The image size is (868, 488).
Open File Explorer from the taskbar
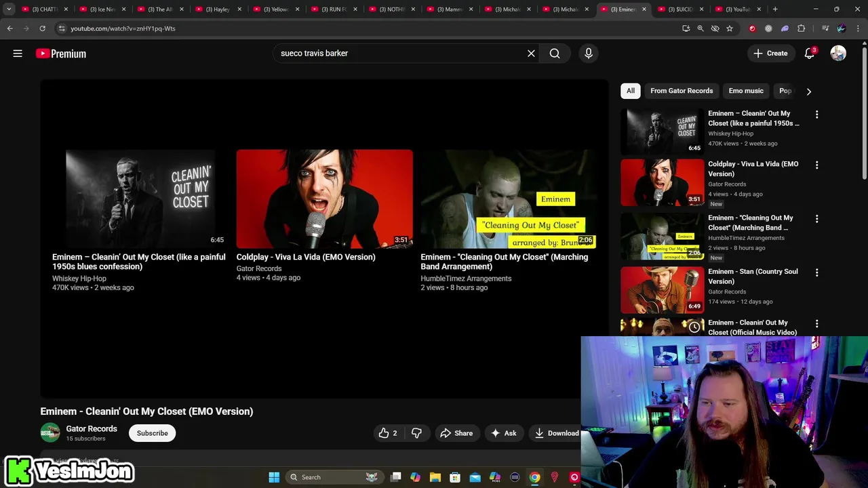pyautogui.click(x=435, y=477)
